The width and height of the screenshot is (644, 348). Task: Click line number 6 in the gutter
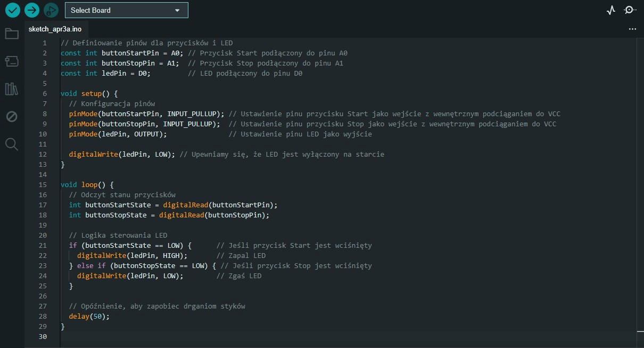tap(45, 93)
